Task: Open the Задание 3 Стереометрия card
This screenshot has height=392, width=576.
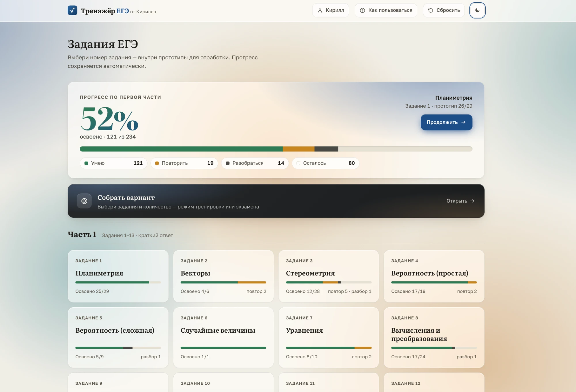Action: click(x=329, y=276)
